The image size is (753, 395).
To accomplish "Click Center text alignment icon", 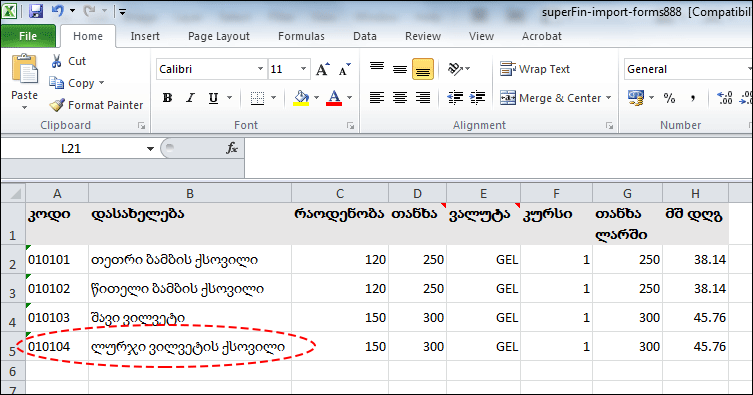I will (400, 98).
